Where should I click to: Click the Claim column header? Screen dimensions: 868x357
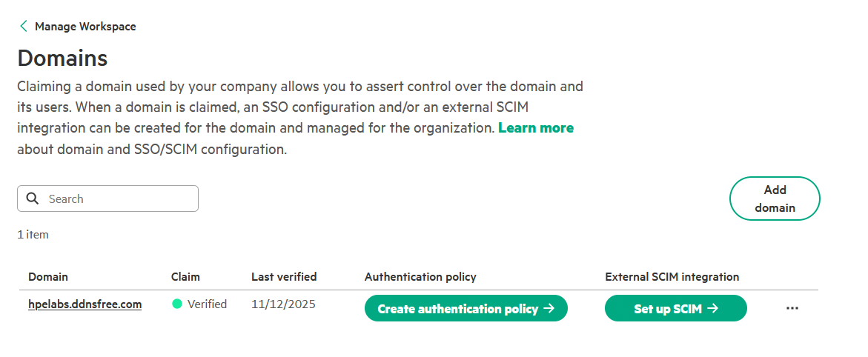[x=185, y=277]
